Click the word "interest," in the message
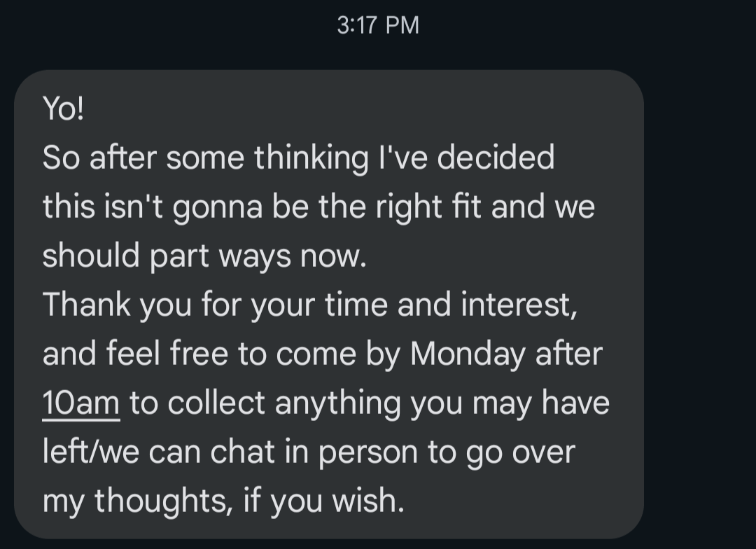Viewport: 756px width, 549px height. (519, 305)
